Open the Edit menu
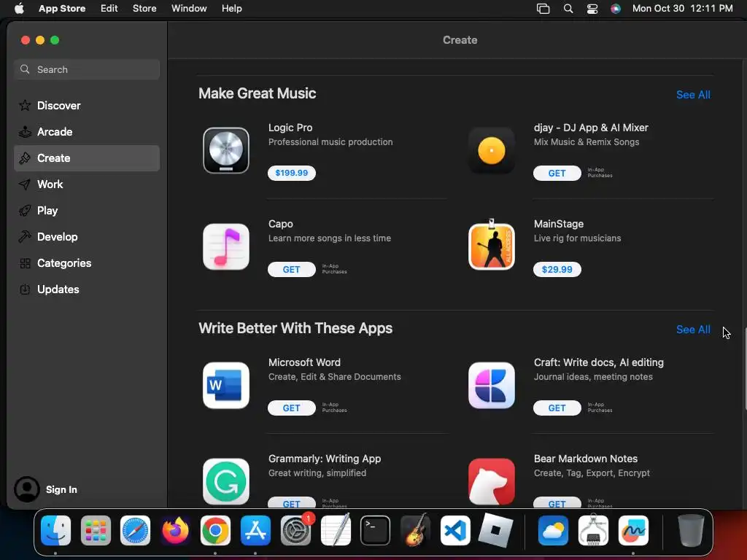 [x=109, y=9]
